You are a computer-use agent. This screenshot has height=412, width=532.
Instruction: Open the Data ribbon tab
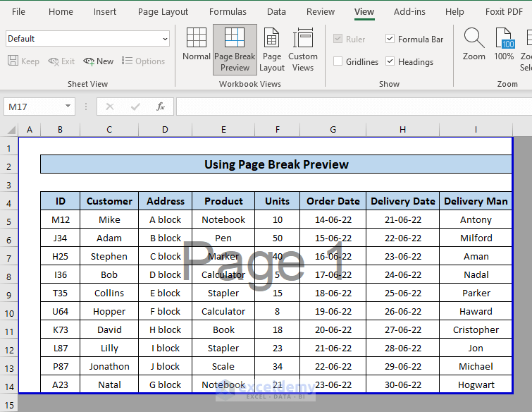pyautogui.click(x=276, y=11)
